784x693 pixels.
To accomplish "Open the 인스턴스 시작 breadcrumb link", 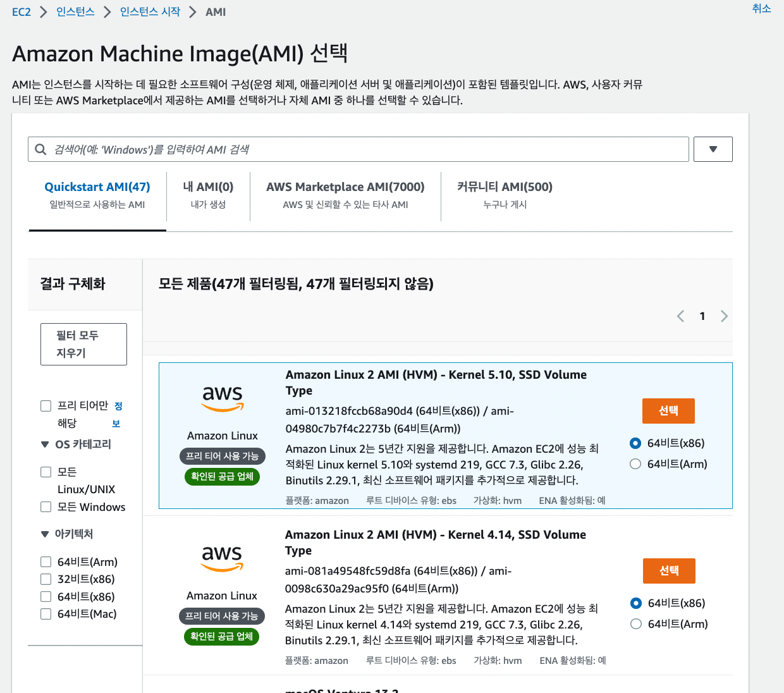I will tap(150, 12).
